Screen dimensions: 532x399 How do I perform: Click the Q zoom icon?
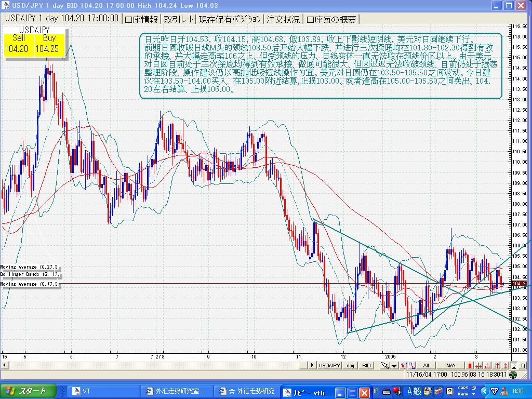523,365
